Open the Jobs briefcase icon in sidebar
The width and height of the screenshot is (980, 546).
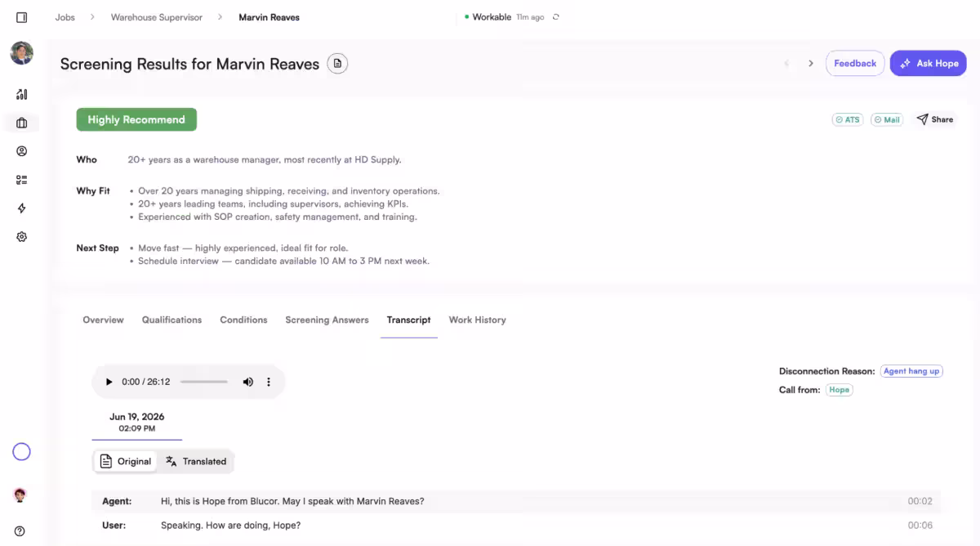[x=22, y=123]
